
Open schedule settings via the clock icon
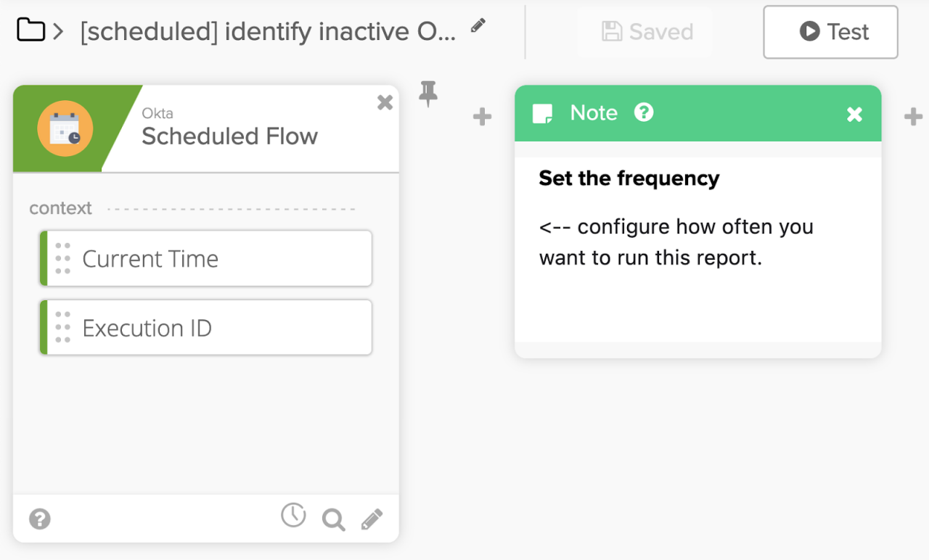pyautogui.click(x=293, y=516)
